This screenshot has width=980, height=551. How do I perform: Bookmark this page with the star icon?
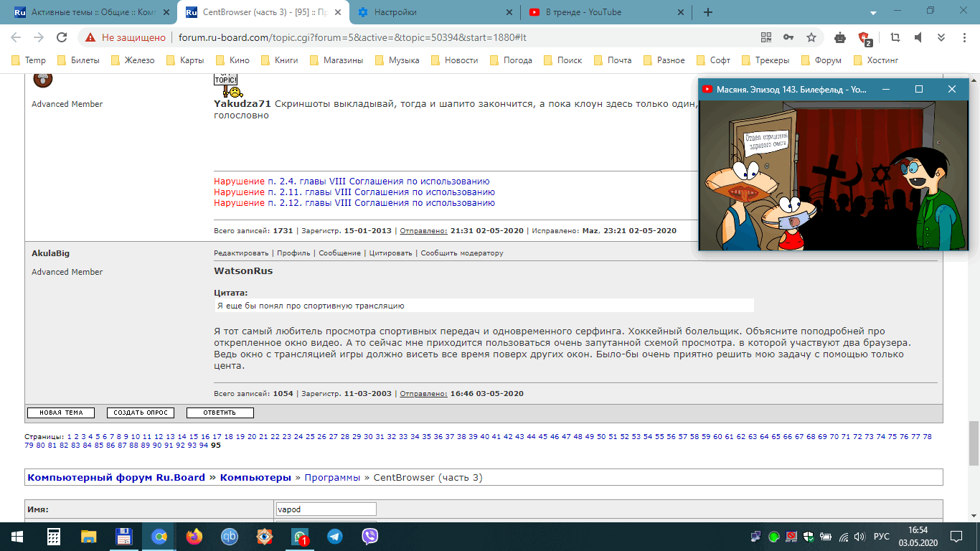(x=811, y=37)
